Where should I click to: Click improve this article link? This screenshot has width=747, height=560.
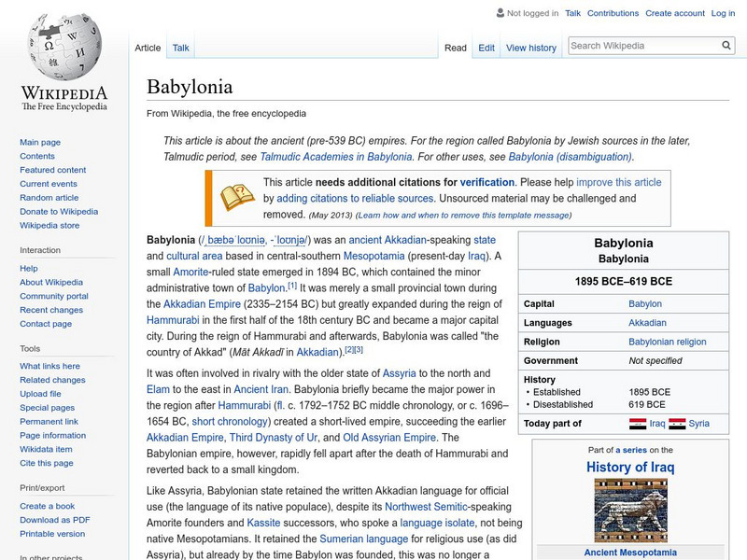point(619,182)
